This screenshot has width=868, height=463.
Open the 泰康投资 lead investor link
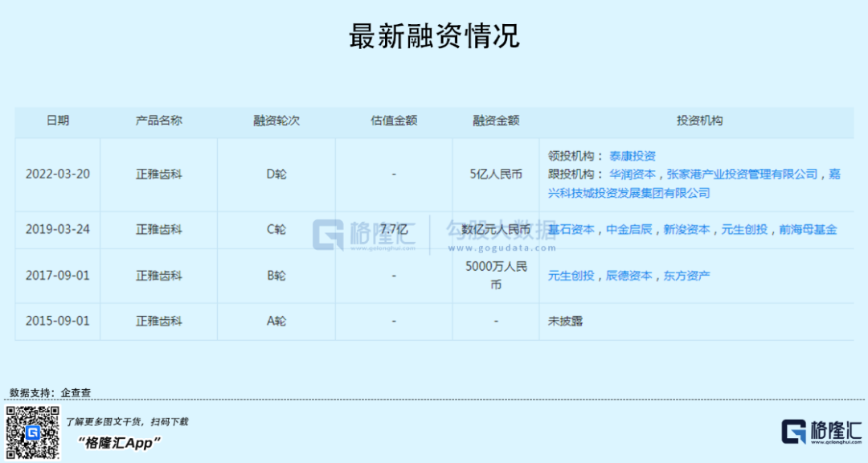[632, 156]
